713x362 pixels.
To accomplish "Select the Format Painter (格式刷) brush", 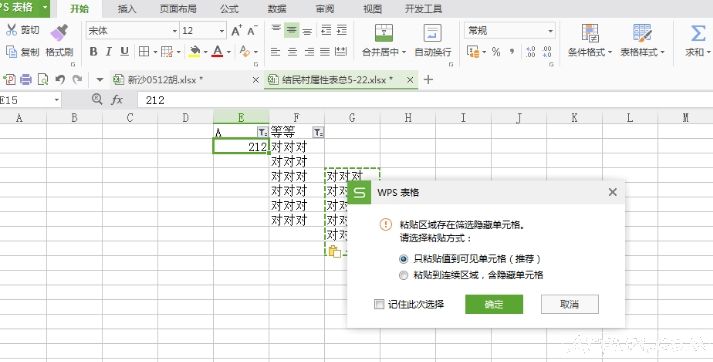I will [x=59, y=33].
